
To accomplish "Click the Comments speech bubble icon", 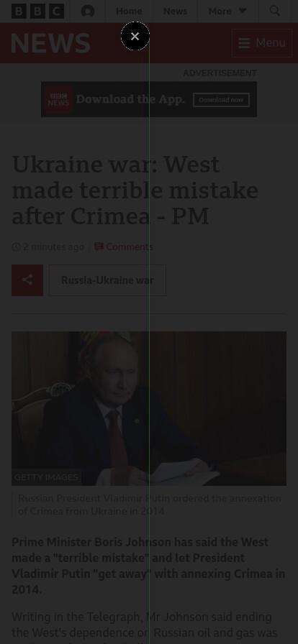I will point(99,247).
